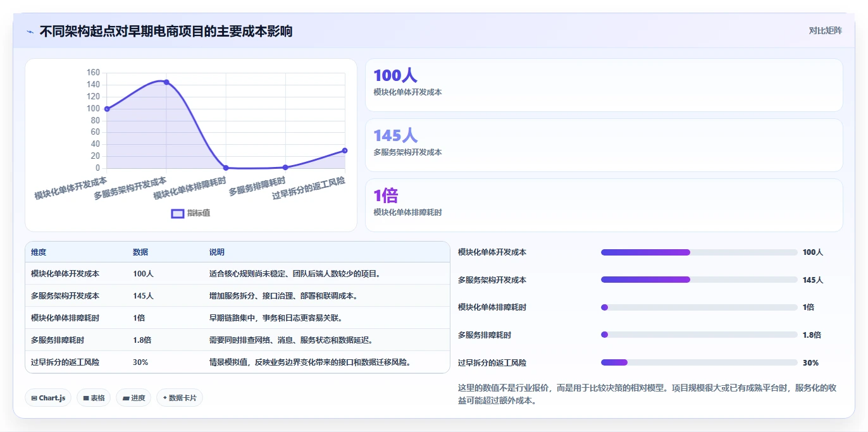Click progress bar for 模块化单体开发成本
This screenshot has height=432, width=868.
699,252
